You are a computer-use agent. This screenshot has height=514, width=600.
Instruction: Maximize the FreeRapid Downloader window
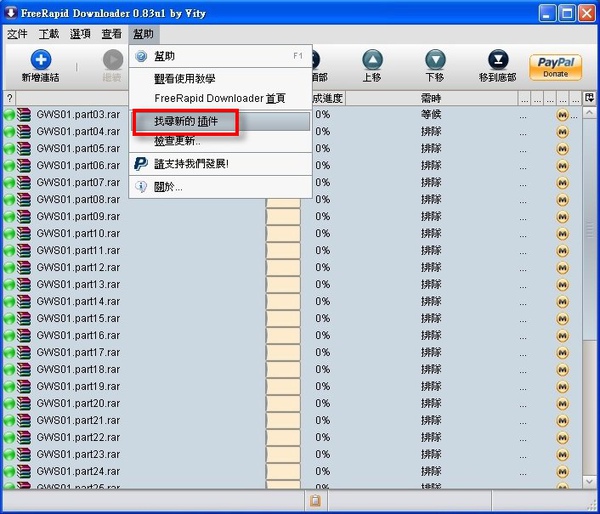coord(567,13)
